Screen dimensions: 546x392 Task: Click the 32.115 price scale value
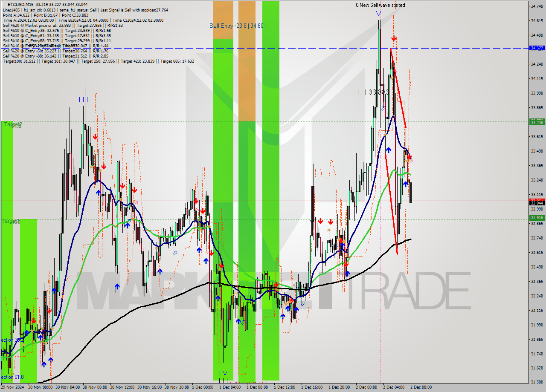(537, 310)
